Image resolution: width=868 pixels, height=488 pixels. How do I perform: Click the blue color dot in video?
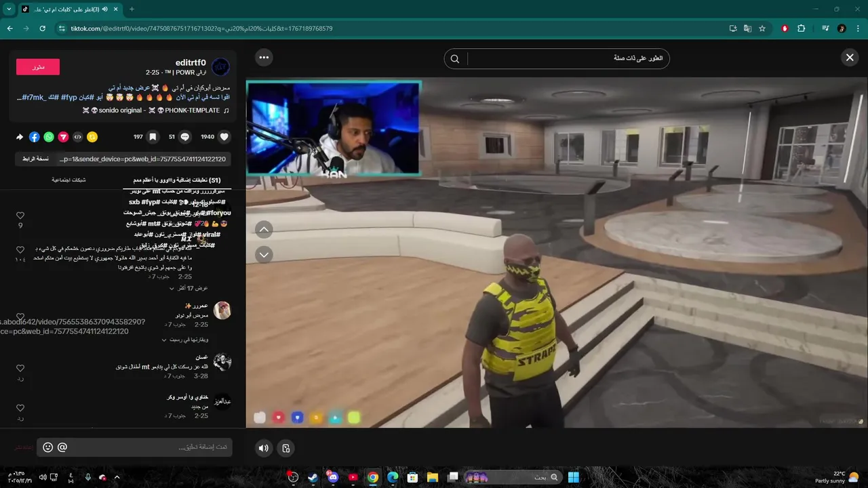click(x=297, y=418)
